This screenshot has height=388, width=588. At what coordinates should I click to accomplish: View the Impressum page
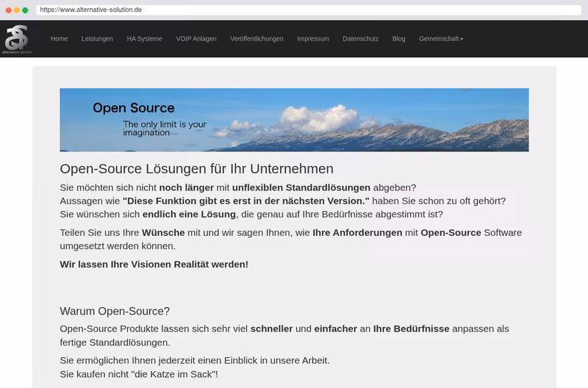point(313,39)
